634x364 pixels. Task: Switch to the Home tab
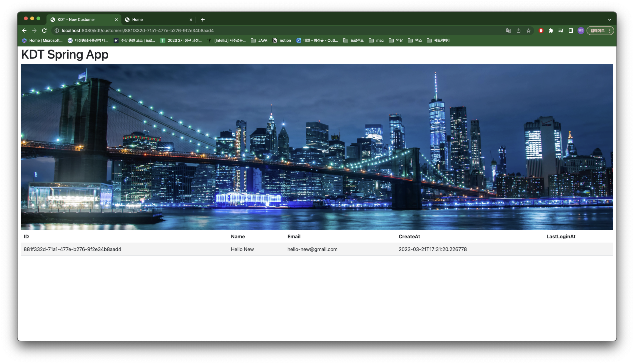pos(155,19)
